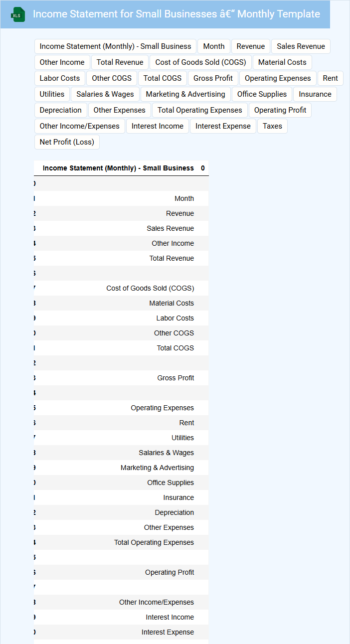The width and height of the screenshot is (350, 644).
Task: Click the Interest Expense table cell
Action: (168, 632)
